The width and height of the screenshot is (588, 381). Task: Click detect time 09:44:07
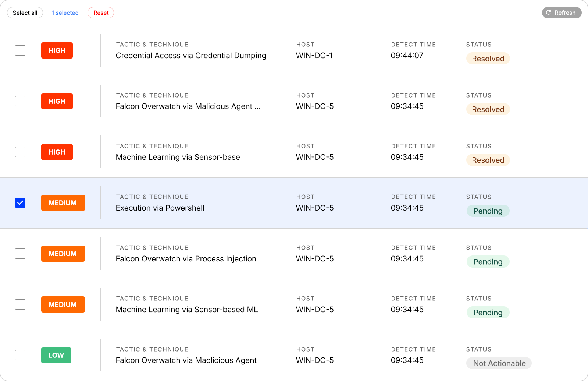point(407,56)
